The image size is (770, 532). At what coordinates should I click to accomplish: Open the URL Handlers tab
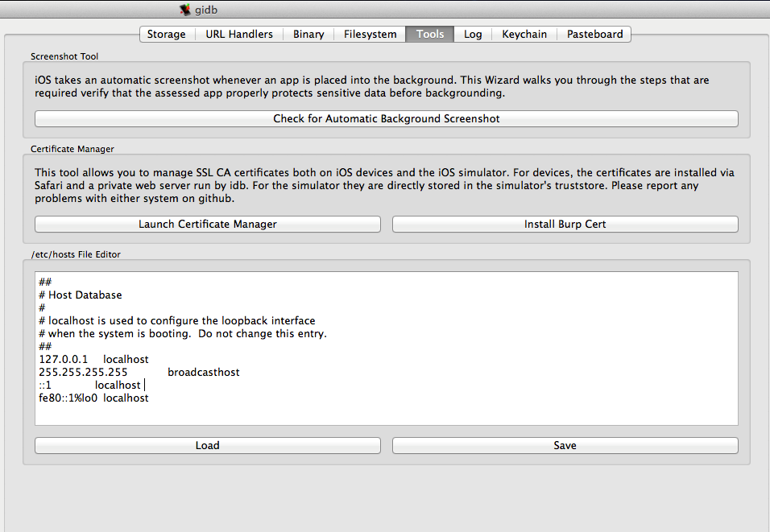[239, 34]
